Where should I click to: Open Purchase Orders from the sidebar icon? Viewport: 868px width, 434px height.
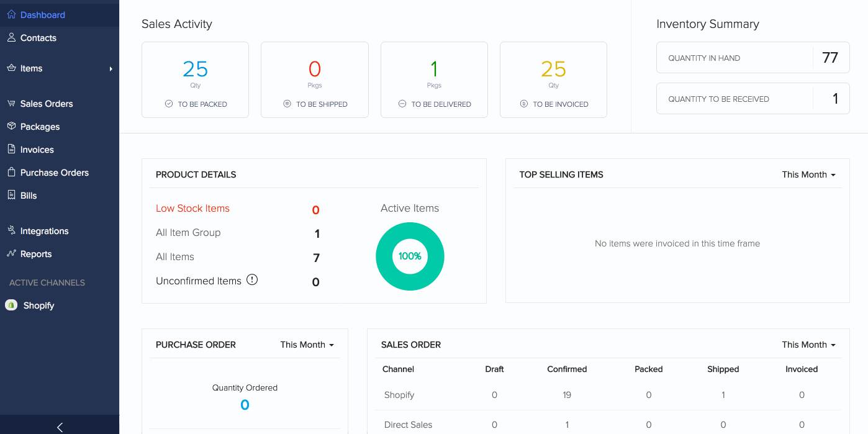pos(11,173)
